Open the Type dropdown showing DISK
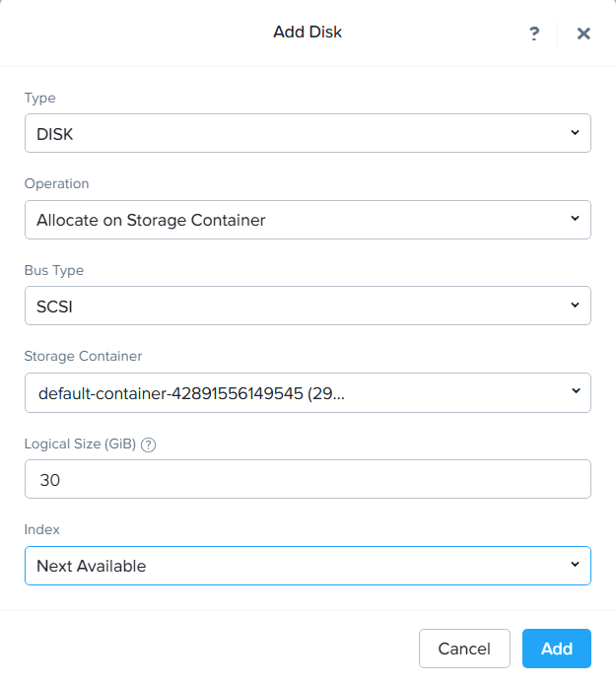Screen dimensions: 616x683 [296, 134]
